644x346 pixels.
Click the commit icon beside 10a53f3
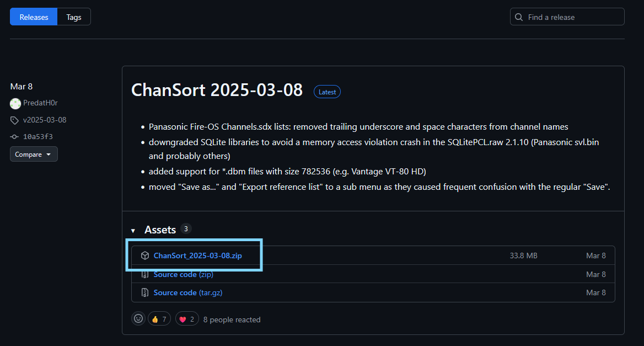(x=14, y=137)
